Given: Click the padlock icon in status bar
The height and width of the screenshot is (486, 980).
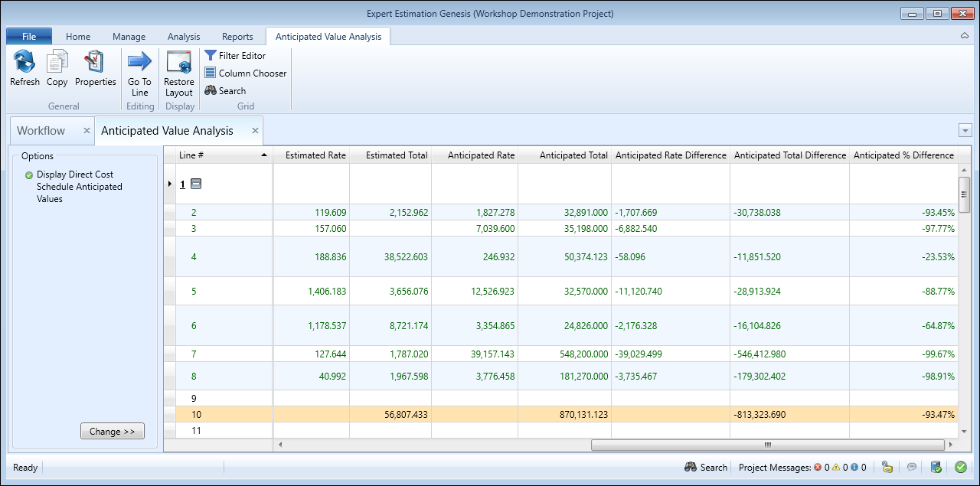Looking at the screenshot, I should coord(887,467).
